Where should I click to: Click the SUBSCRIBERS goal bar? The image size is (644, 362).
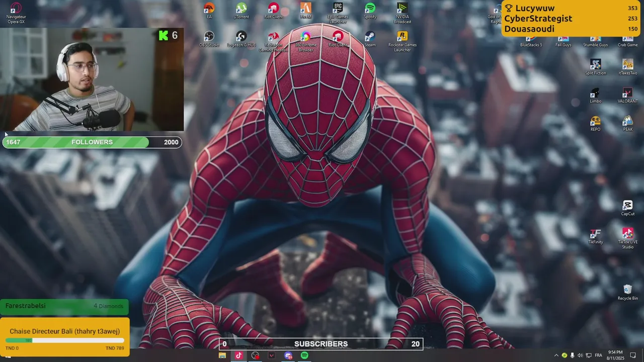pos(321,344)
